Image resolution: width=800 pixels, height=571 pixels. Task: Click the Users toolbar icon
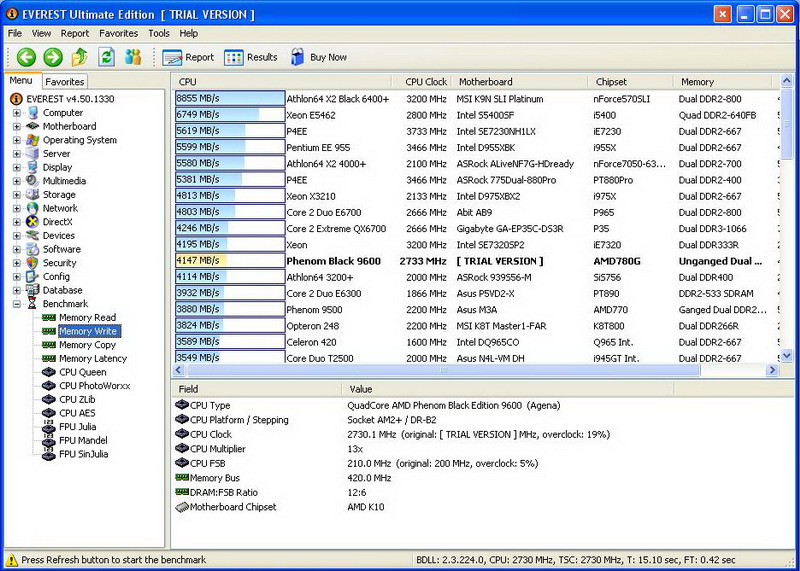[x=133, y=57]
